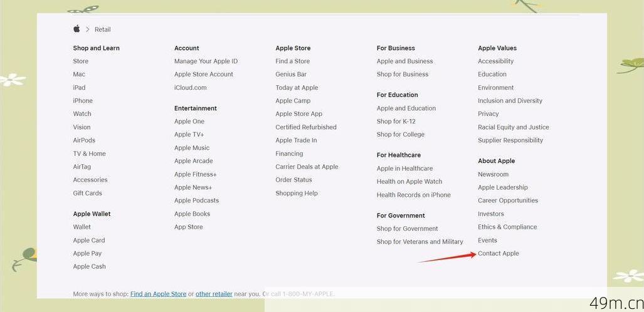This screenshot has height=312, width=644.
Task: Go to Inclusion and Diversity
Action: (510, 101)
